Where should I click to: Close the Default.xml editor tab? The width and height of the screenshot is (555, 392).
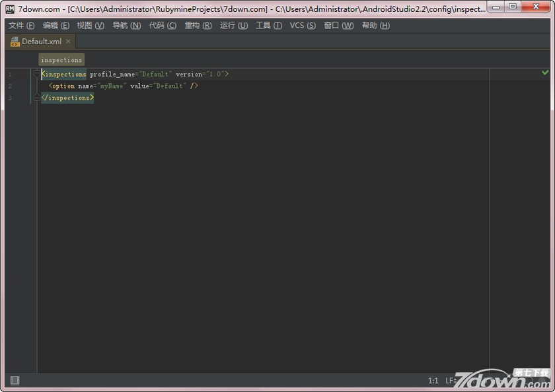coord(68,42)
